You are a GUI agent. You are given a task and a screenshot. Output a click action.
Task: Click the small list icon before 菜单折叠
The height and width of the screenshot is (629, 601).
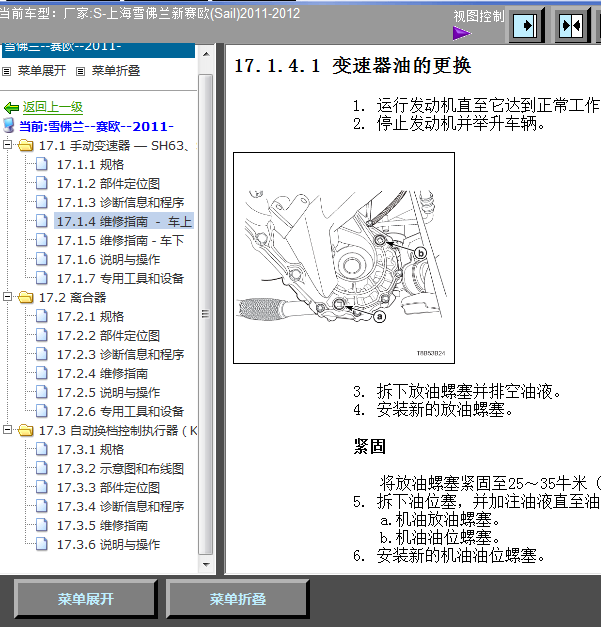point(81,71)
